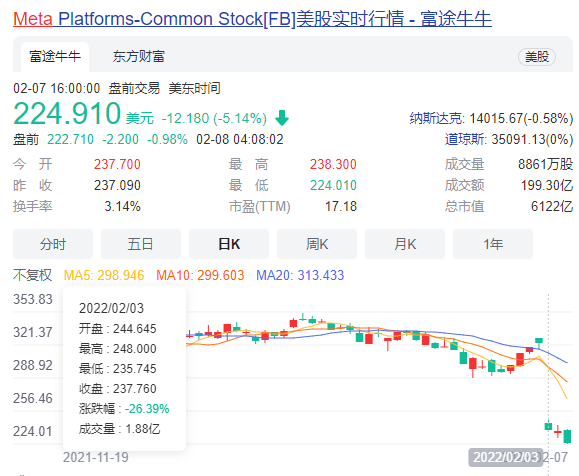Open the Meta Platforms-Common Stock title link

pyautogui.click(x=252, y=19)
